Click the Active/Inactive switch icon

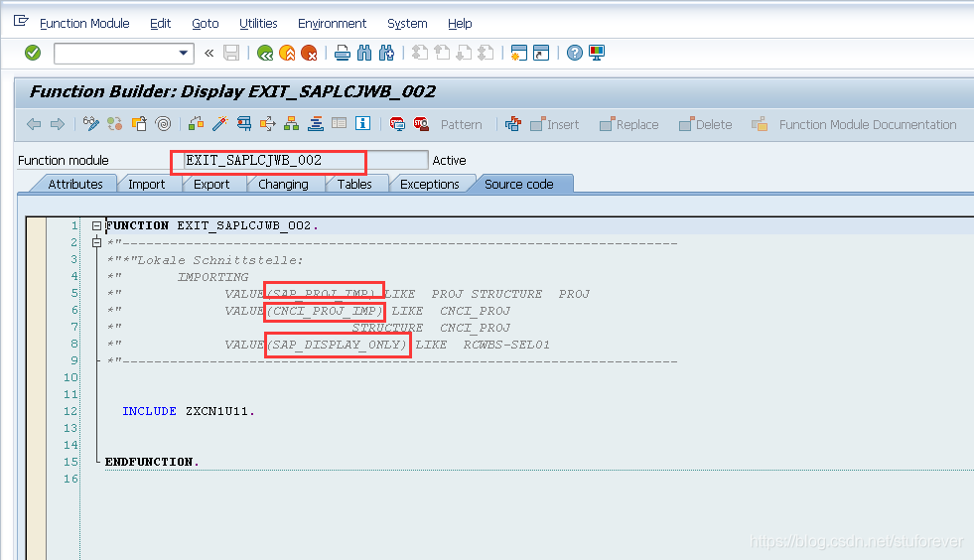(x=115, y=124)
